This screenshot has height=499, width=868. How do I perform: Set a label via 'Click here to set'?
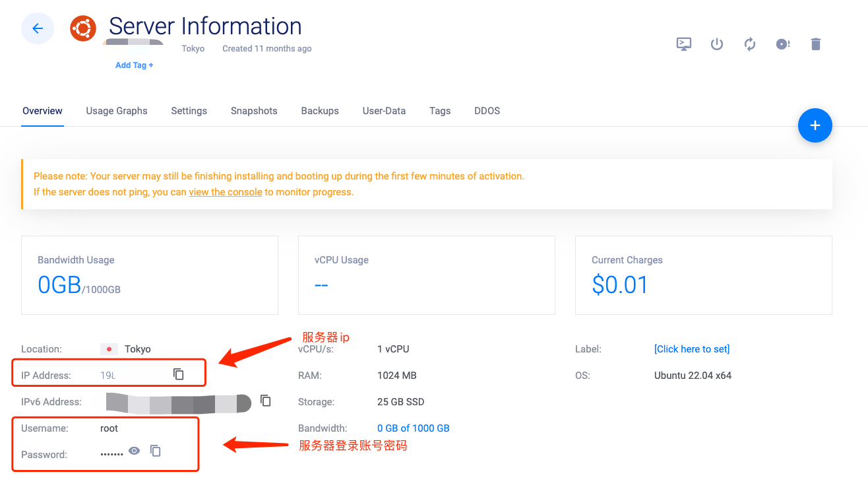pos(691,349)
